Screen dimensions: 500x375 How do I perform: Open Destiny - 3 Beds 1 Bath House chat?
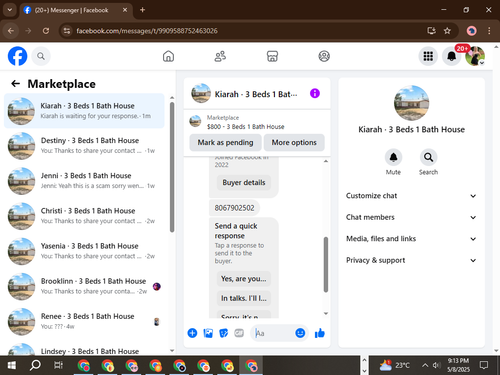coord(84,146)
